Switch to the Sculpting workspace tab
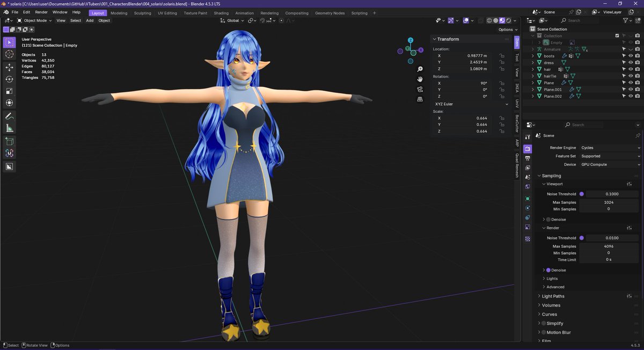This screenshot has width=644, height=350. click(x=142, y=13)
